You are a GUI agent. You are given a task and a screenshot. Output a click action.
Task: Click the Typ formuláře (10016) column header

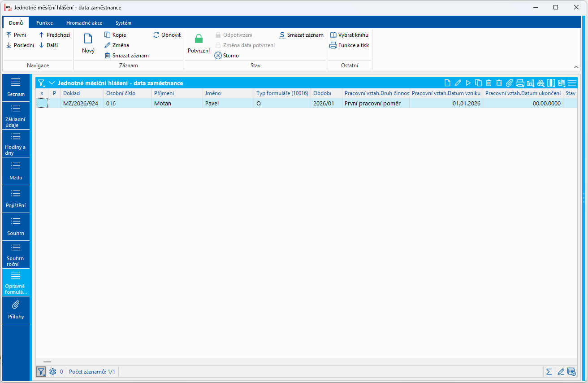tap(282, 93)
